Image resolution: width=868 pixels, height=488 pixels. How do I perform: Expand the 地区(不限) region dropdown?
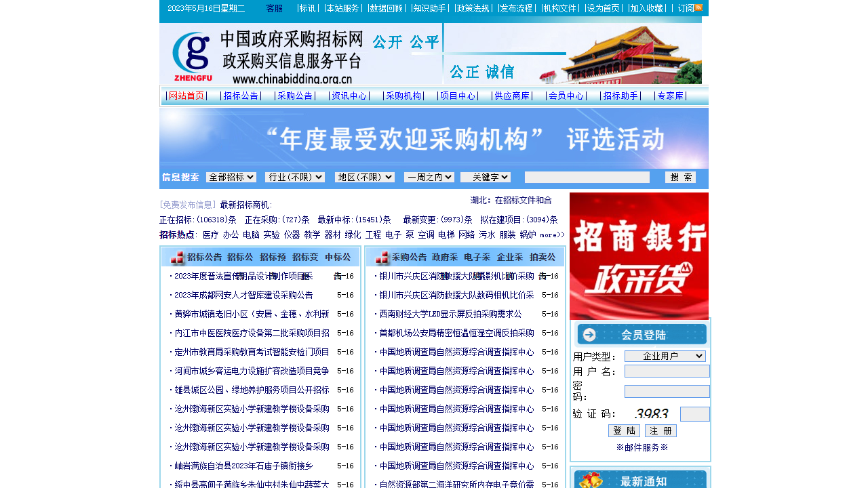click(x=364, y=177)
